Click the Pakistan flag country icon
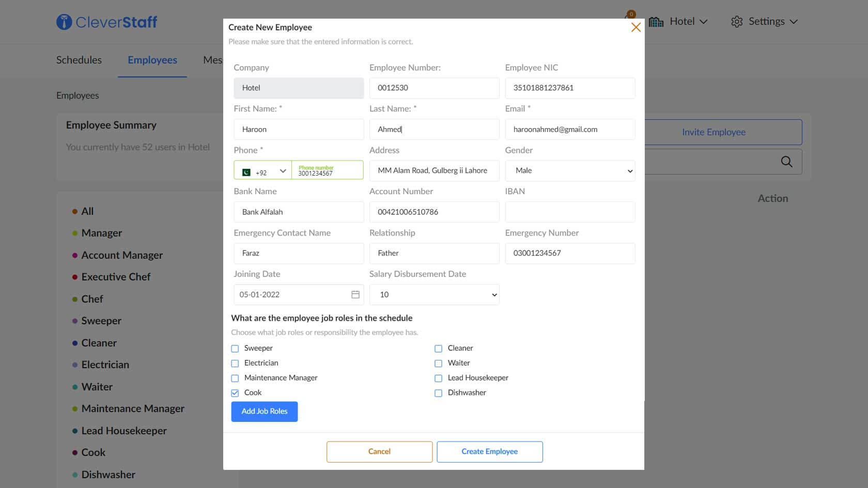 point(246,172)
